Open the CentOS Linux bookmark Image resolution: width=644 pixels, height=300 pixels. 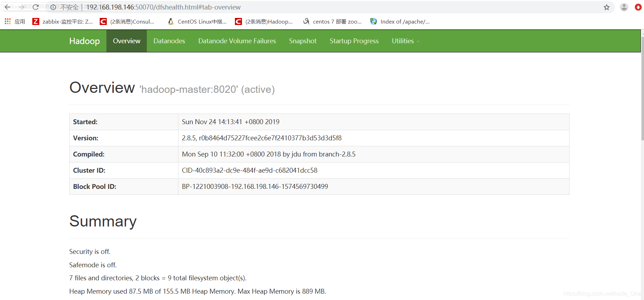click(197, 21)
